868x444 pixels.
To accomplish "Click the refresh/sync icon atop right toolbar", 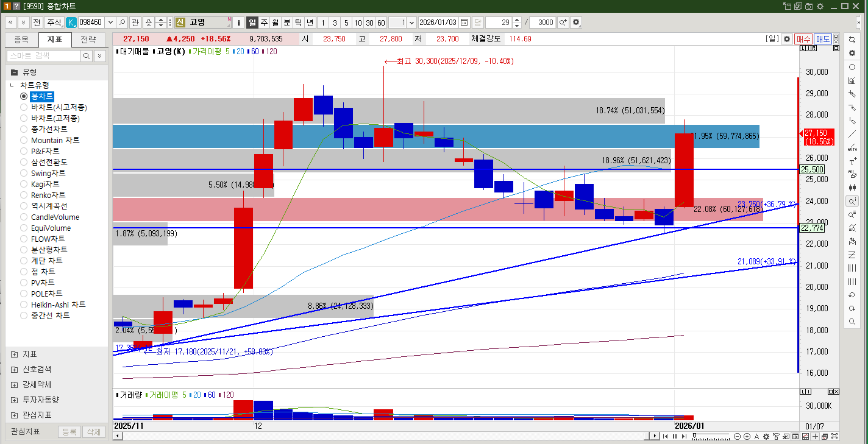I will click(852, 39).
